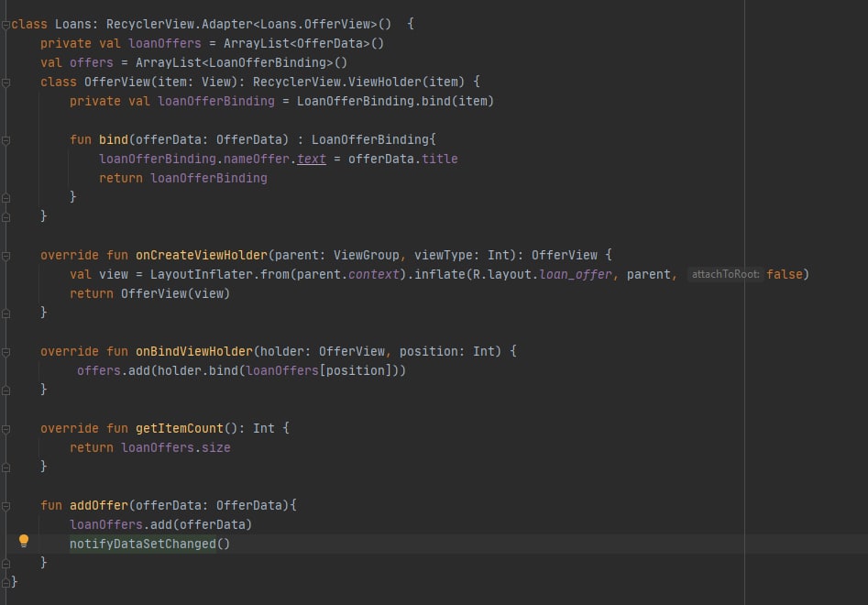Screen dimensions: 868x605
Task: Collapse the class Loans fold marker
Action: tap(5, 25)
